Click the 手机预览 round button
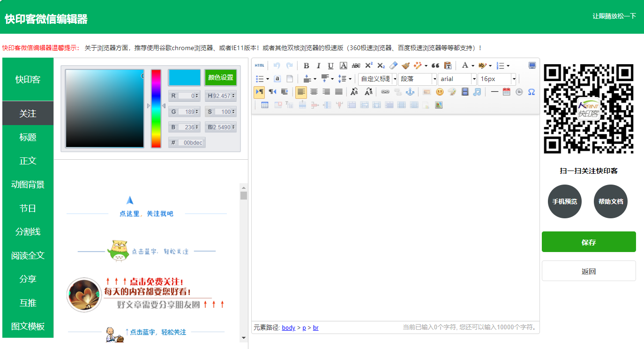Screen dimensions: 644x349 (x=564, y=201)
